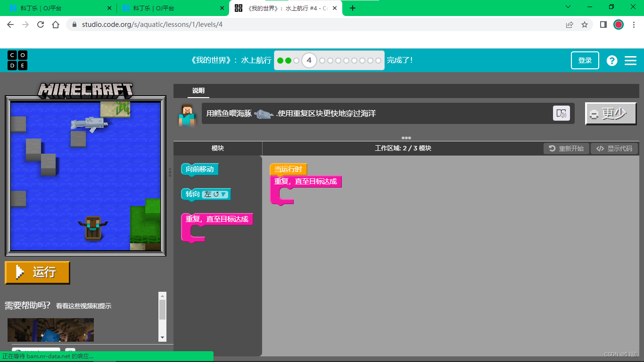
Task: Go to last level progress dot
Action: point(378,60)
